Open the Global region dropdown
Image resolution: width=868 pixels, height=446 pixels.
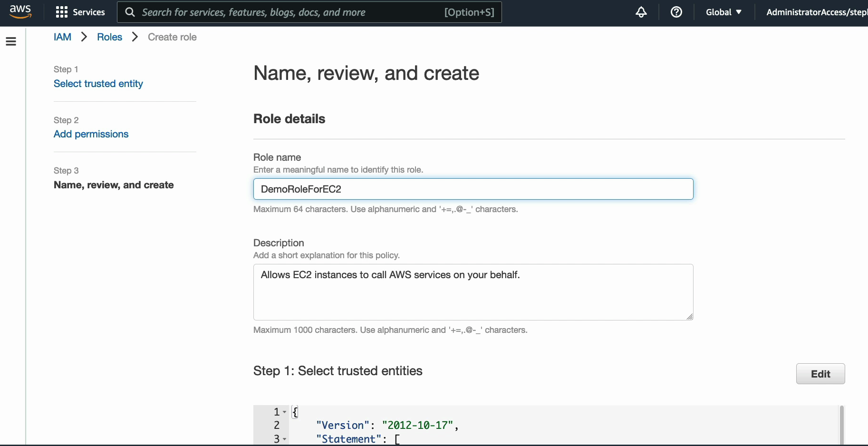[723, 12]
